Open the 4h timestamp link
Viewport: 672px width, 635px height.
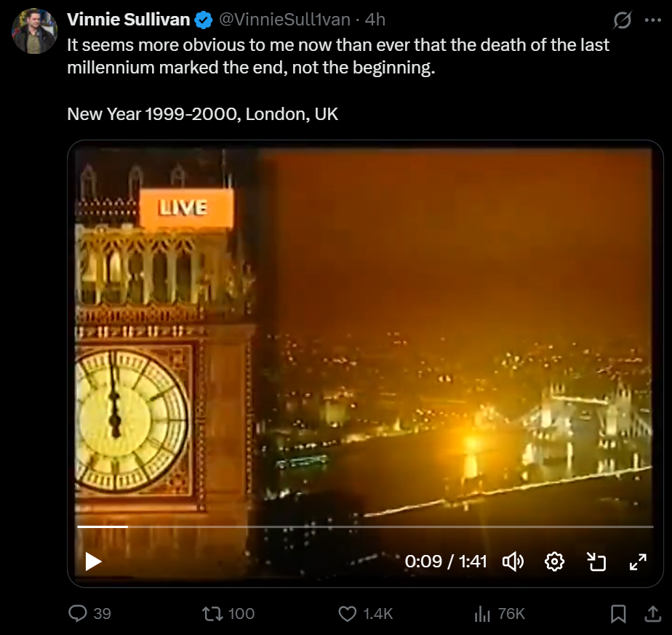tap(375, 20)
